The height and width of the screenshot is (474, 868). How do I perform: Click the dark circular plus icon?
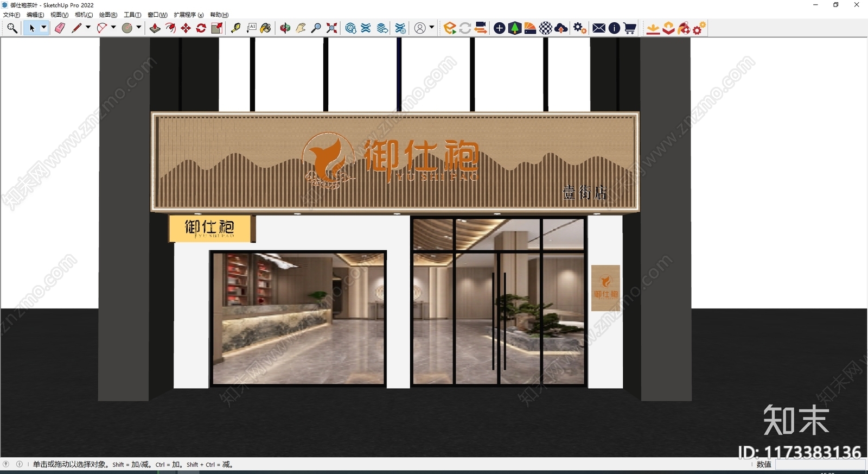pyautogui.click(x=500, y=28)
